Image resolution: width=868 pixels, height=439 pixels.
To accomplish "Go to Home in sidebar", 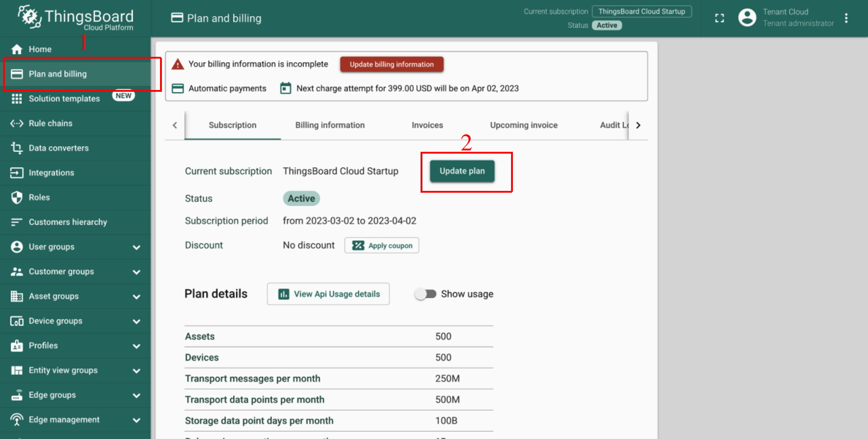I will 40,49.
